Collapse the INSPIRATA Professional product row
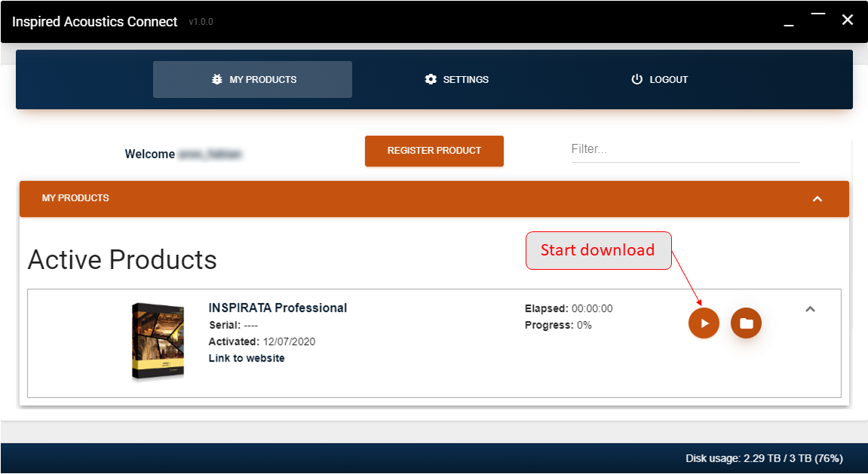Screen dimensions: 868x474 click(810, 309)
